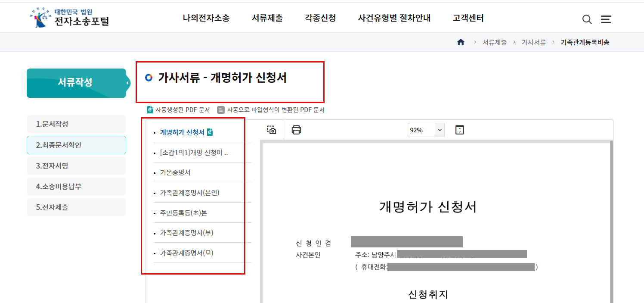Open the 고객센터 menu
The height and width of the screenshot is (303, 644).
point(468,18)
